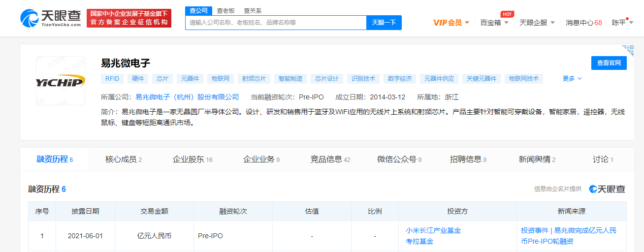Expand the 天眼企服 menu
Viewport: 644px width, 252px height.
(x=537, y=23)
